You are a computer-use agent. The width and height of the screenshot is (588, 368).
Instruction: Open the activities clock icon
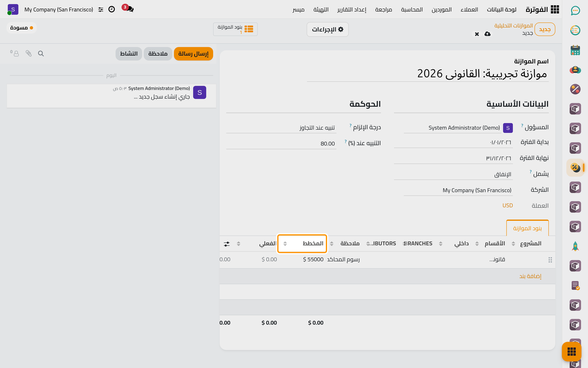(x=112, y=10)
